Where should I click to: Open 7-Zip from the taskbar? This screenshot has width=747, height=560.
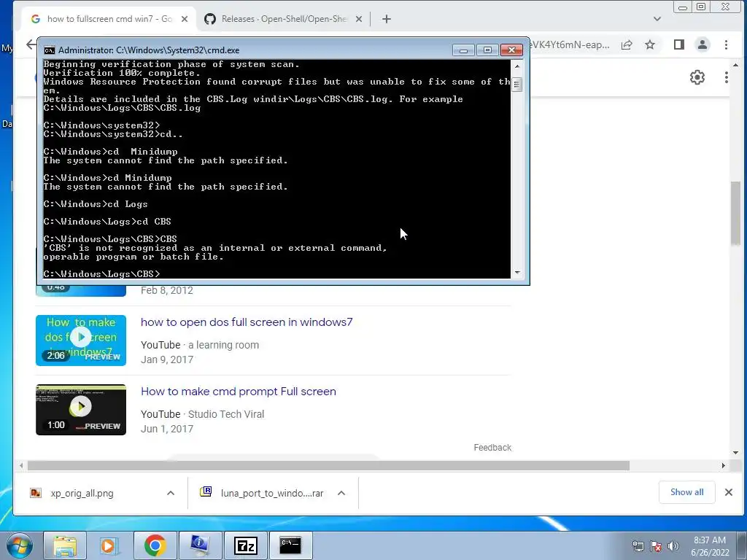click(245, 545)
